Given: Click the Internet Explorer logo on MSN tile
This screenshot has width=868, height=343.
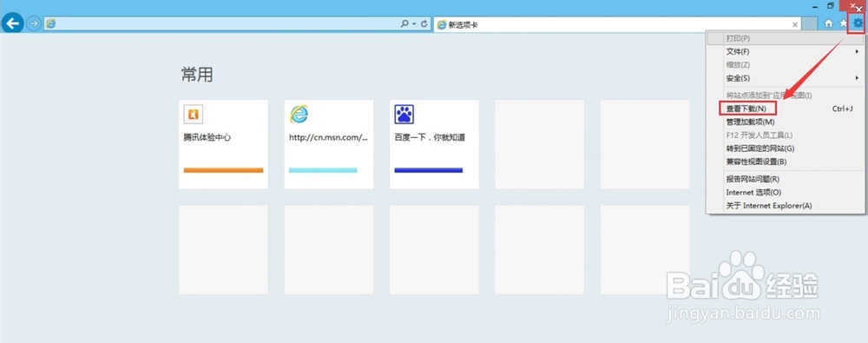Looking at the screenshot, I should (x=299, y=114).
